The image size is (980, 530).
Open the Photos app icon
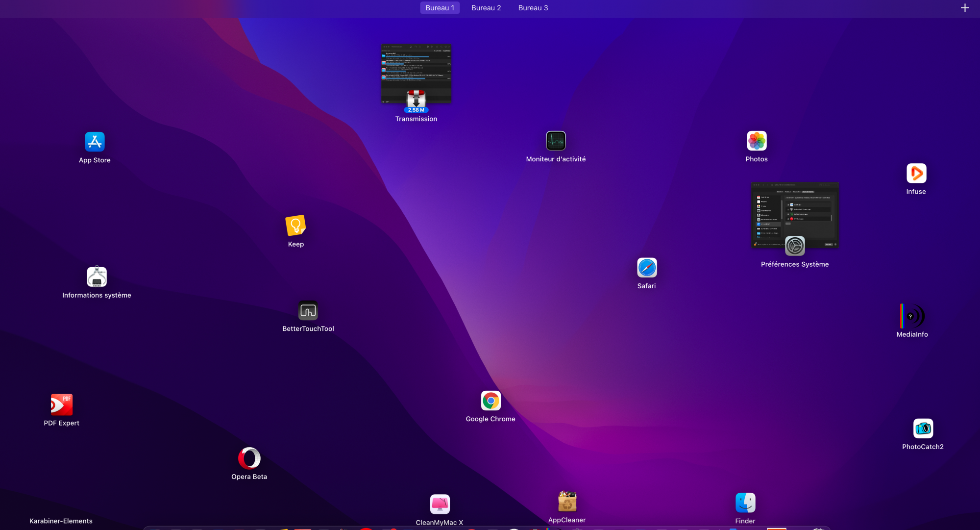[757, 141]
